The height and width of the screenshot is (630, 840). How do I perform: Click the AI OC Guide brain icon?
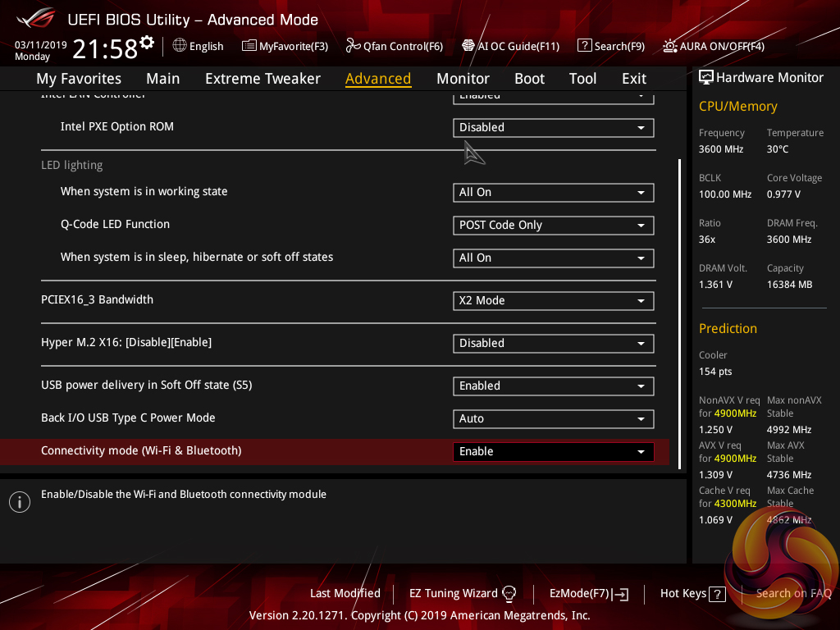pos(468,46)
